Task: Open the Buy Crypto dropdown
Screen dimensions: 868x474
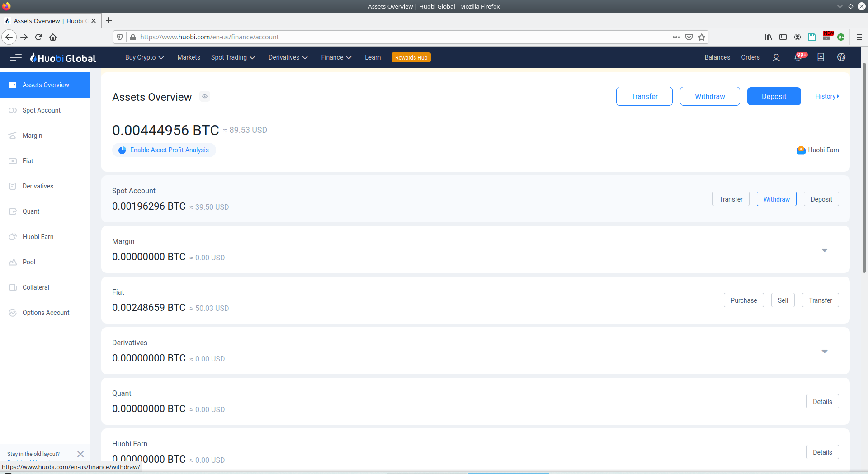Action: 145,57
